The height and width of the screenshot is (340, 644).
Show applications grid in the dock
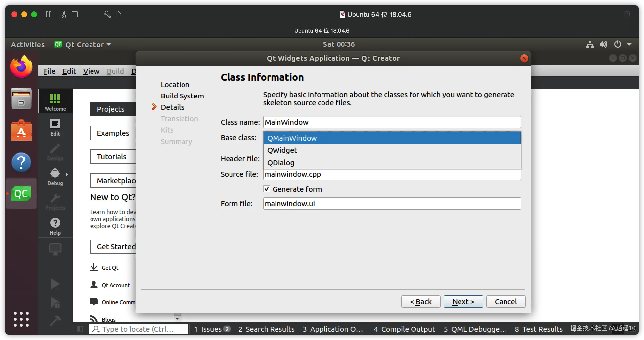click(21, 319)
